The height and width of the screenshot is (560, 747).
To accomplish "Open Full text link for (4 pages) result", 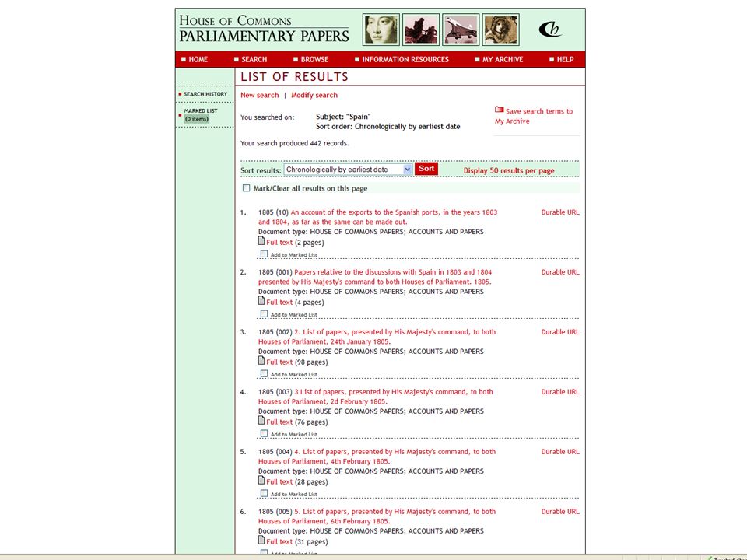I will click(x=279, y=303).
